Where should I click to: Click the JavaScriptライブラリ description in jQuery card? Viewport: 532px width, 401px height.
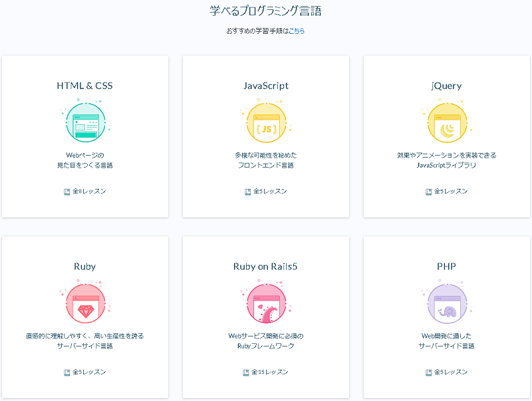[x=446, y=165]
